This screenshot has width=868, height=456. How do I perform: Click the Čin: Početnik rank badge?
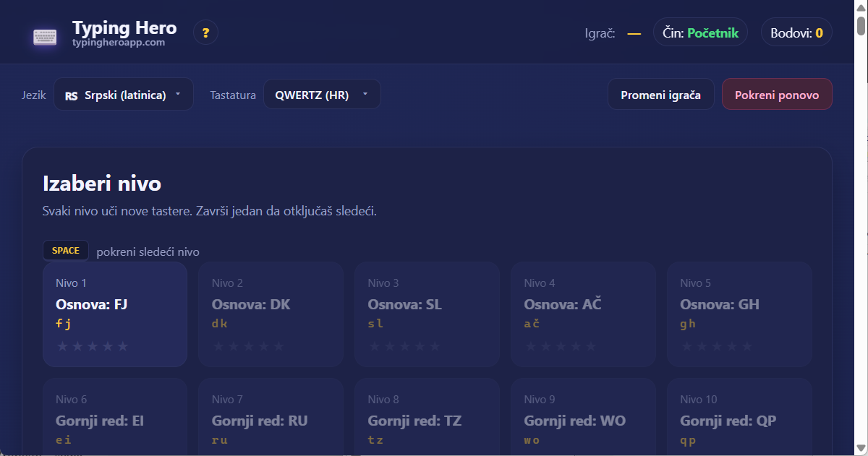coord(700,33)
